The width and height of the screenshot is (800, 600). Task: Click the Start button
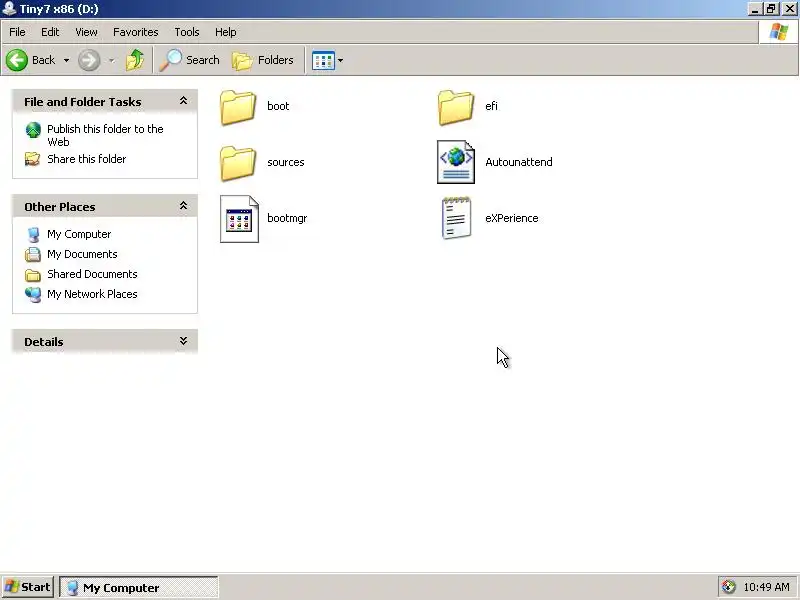[x=28, y=587]
